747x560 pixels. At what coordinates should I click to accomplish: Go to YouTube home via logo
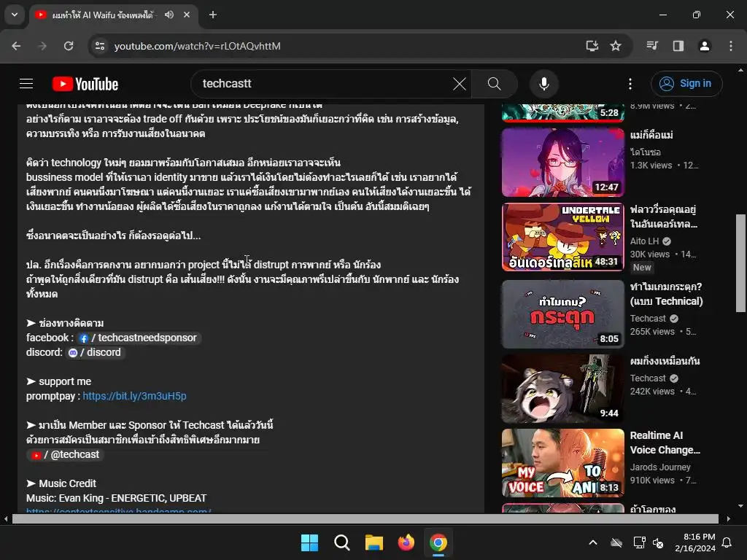tap(85, 84)
